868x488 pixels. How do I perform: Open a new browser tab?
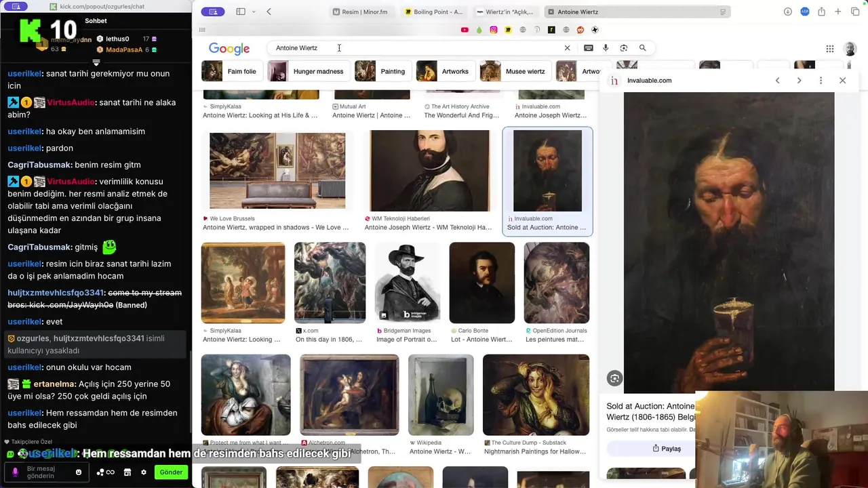(x=838, y=12)
